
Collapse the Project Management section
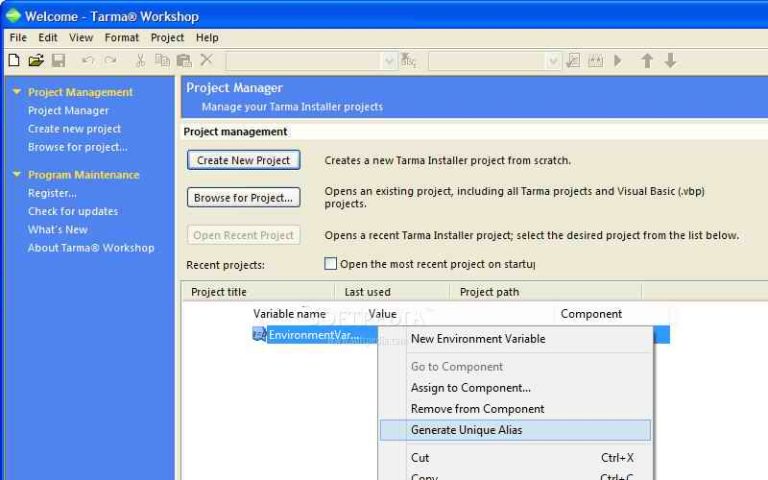click(x=16, y=92)
